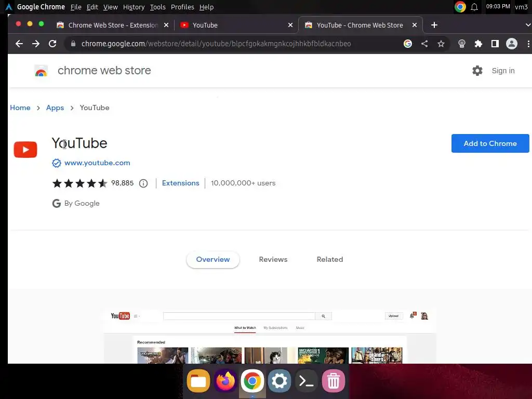This screenshot has width=532, height=399.
Task: Bookmark this page with the star icon
Action: 441,44
